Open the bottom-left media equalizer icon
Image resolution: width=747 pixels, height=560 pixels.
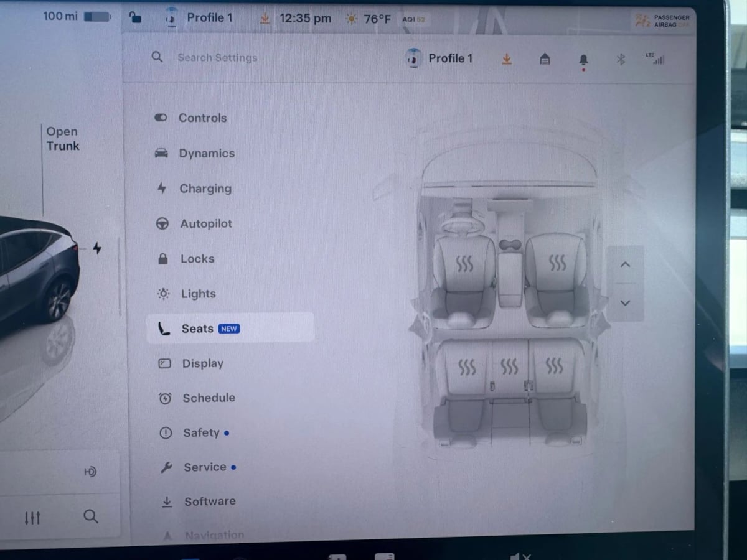click(32, 517)
